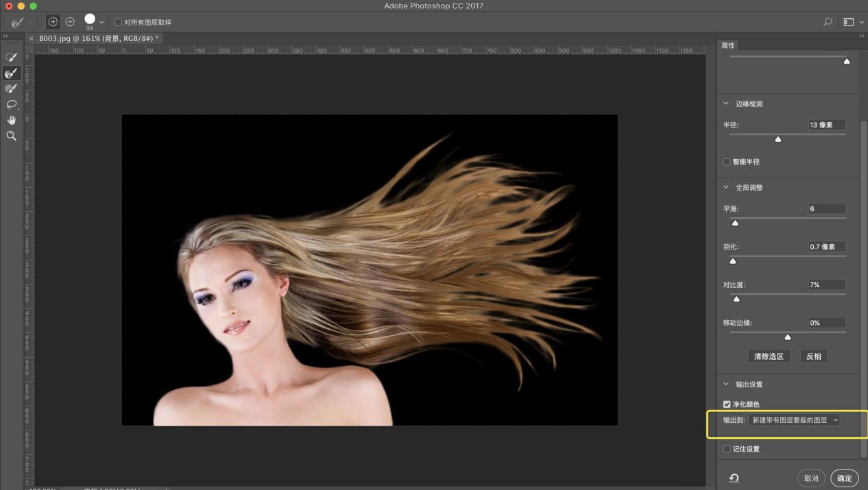Screen dimensions: 868x490
Task: Choose the subtract from selection (minus) mode
Action: pos(69,22)
